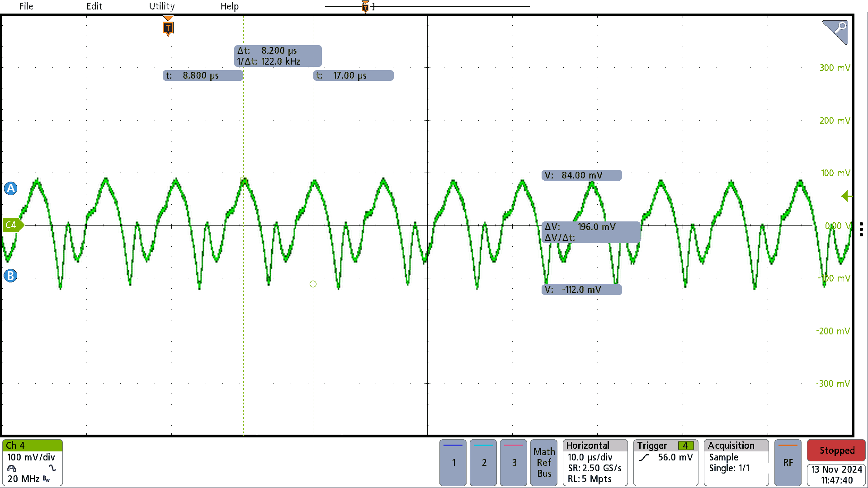Screen dimensions: 868x488
Task: Click the RF button
Action: [788, 463]
